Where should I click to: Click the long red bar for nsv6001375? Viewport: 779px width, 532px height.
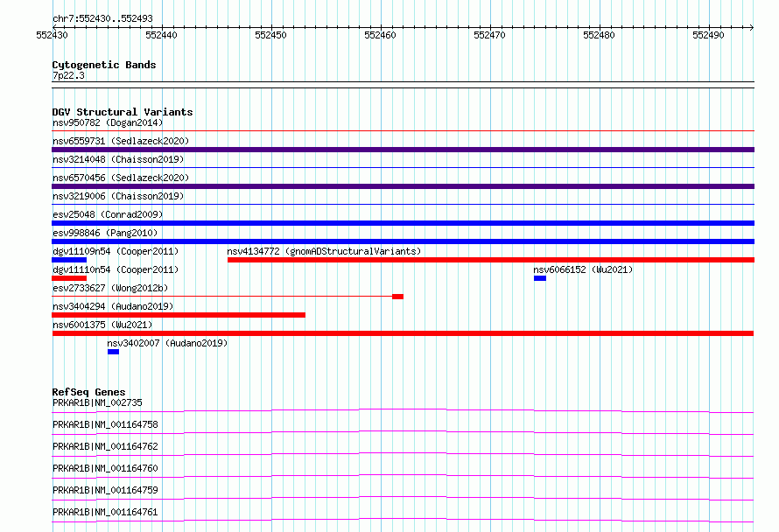coord(403,333)
